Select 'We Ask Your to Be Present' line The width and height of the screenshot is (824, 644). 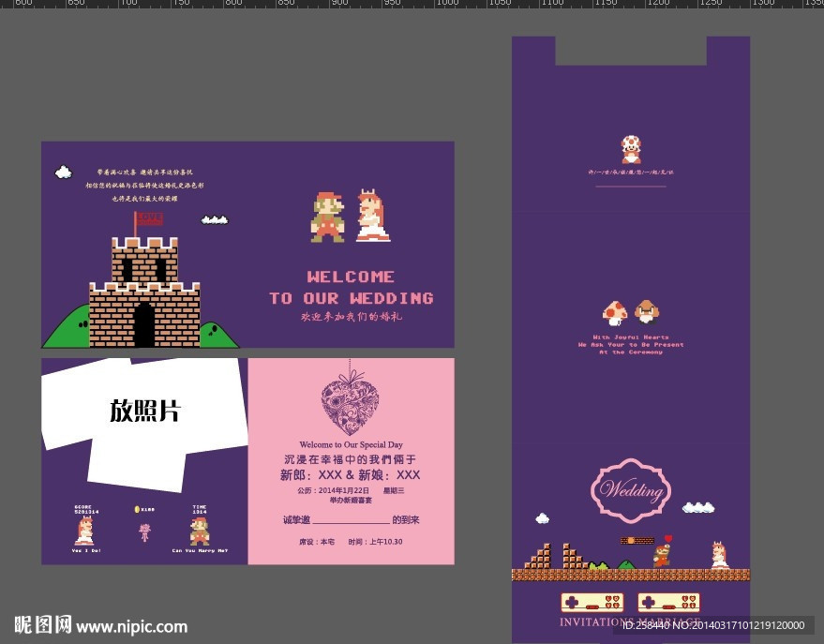pos(631,345)
